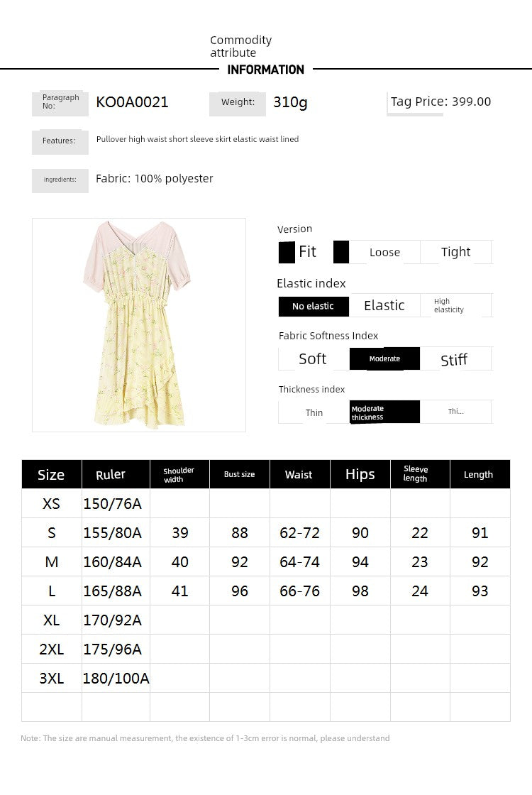Click the bust size value 96
Image resolution: width=532 pixels, height=795 pixels.
tap(240, 591)
